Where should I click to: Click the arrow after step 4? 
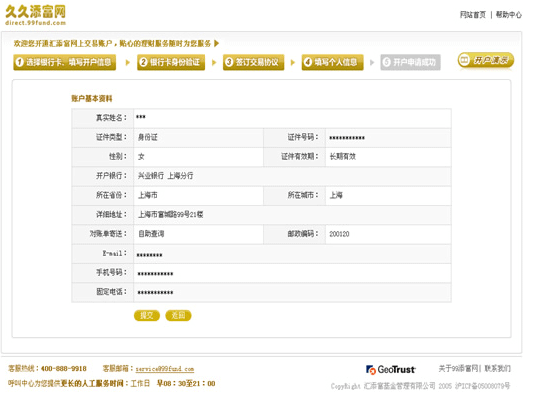(372, 63)
